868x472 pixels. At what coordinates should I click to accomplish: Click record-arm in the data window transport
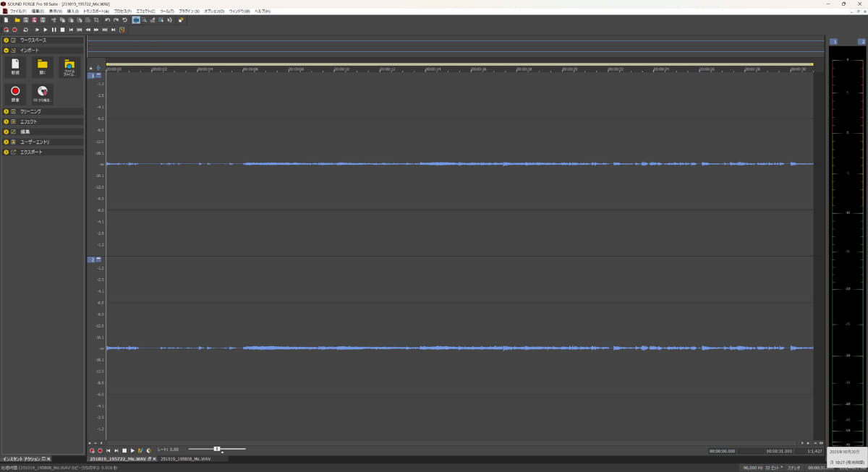click(x=92, y=450)
